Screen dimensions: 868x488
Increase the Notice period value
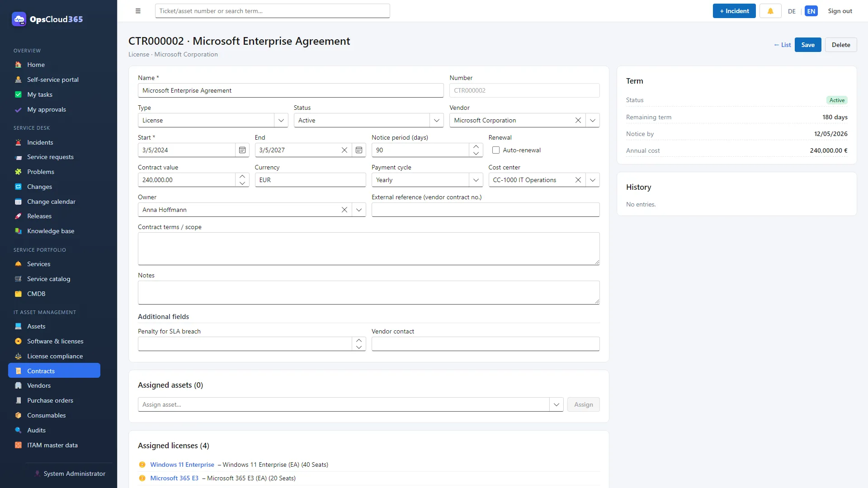tap(476, 147)
